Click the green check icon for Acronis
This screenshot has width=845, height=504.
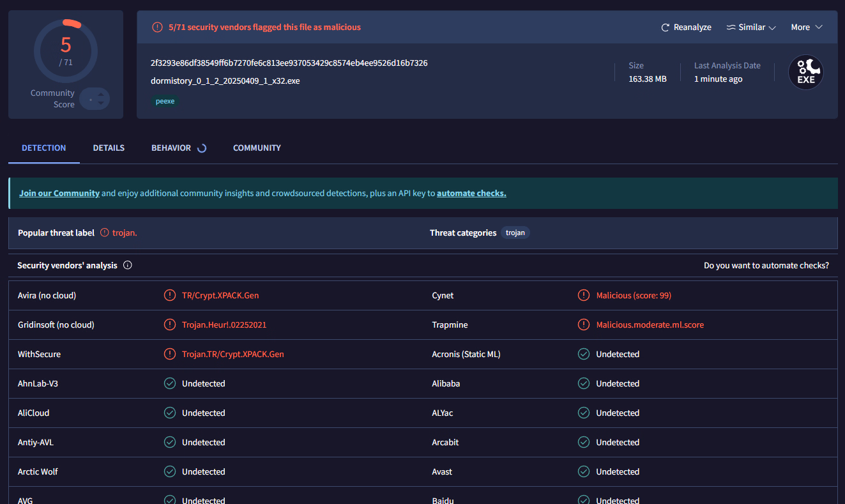point(584,355)
